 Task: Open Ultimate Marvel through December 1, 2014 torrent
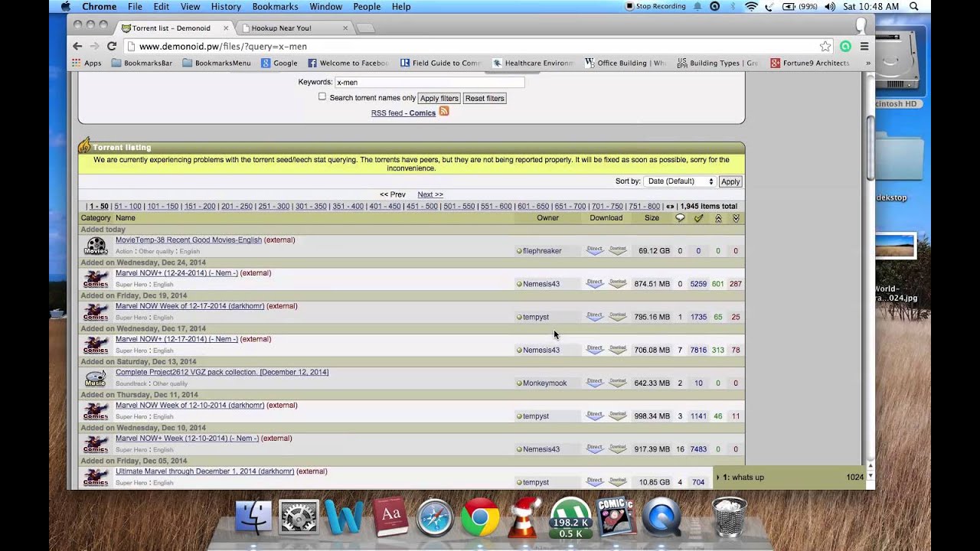[204, 471]
